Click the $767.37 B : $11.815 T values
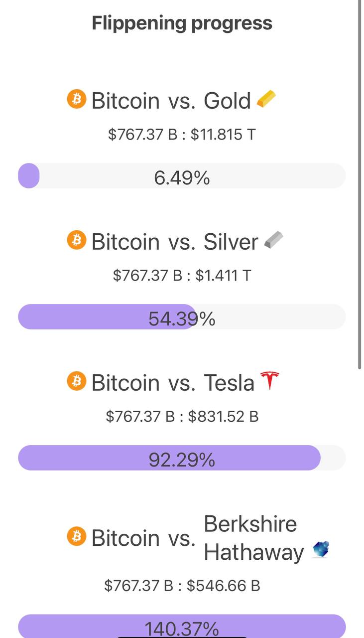This screenshot has width=364, height=638. pos(182,134)
